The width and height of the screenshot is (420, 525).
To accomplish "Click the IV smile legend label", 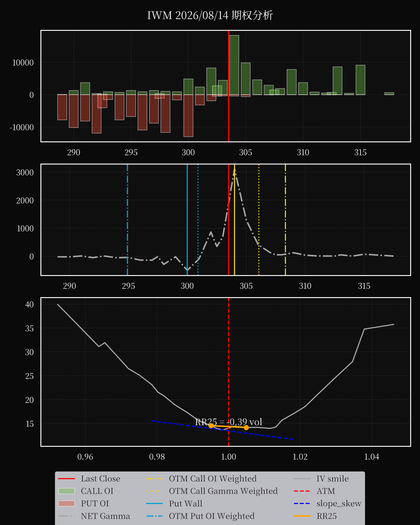I will point(333,479).
